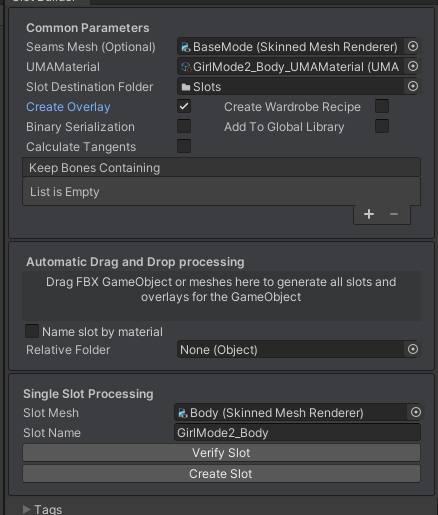The width and height of the screenshot is (438, 515).
Task: Click the Single Slot Processing heading
Action: [x=88, y=394]
